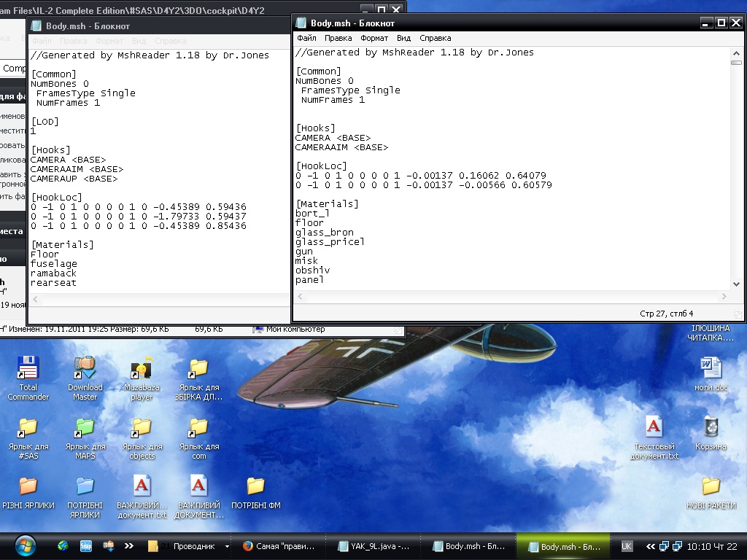Click scroll right arrow in front Notepad
This screenshot has height=560, width=747.
click(x=724, y=296)
